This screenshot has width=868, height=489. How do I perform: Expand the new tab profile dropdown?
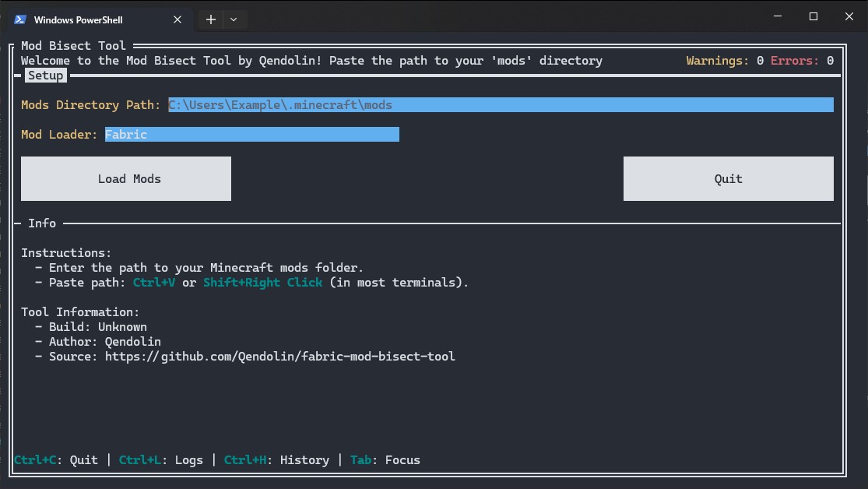tap(234, 19)
